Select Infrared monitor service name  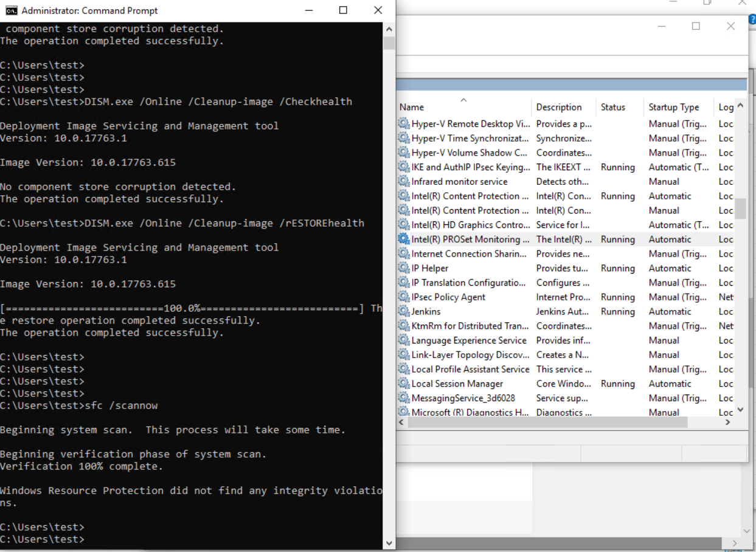pyautogui.click(x=459, y=181)
